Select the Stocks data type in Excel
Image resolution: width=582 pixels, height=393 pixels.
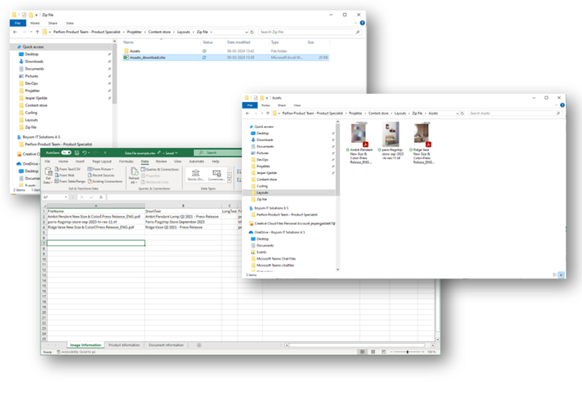tap(196, 175)
